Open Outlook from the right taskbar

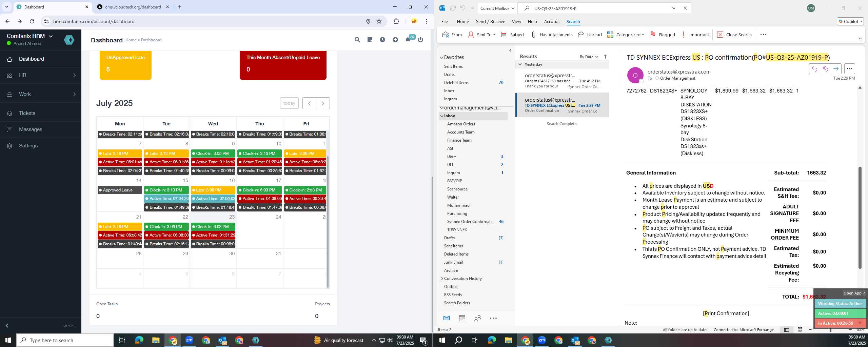575,340
